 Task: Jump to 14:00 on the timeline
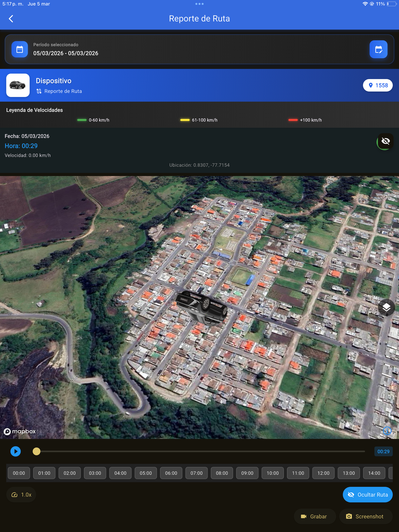pos(374,473)
